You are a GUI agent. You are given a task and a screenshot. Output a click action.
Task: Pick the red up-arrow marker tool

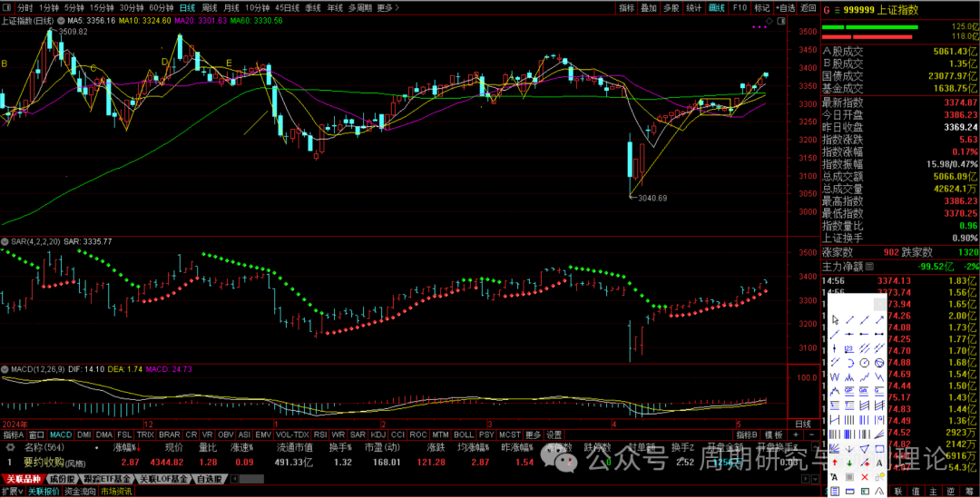point(835,463)
